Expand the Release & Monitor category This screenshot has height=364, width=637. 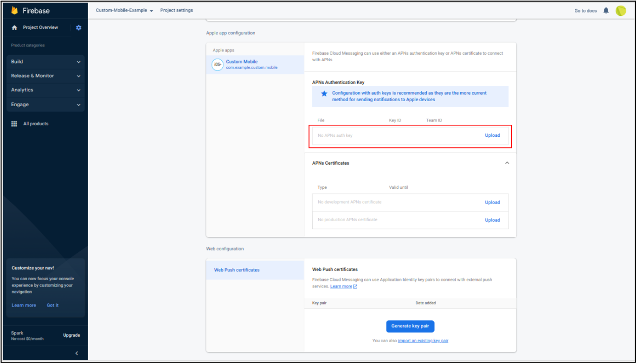point(45,76)
